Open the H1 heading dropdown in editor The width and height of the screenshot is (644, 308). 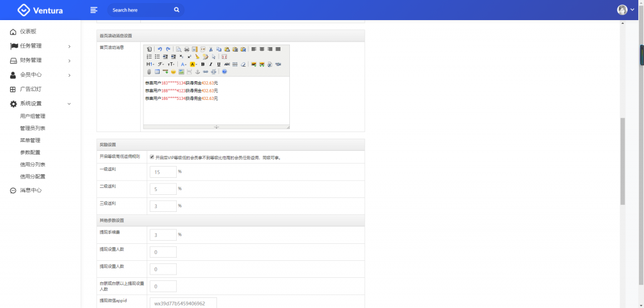[x=150, y=64]
